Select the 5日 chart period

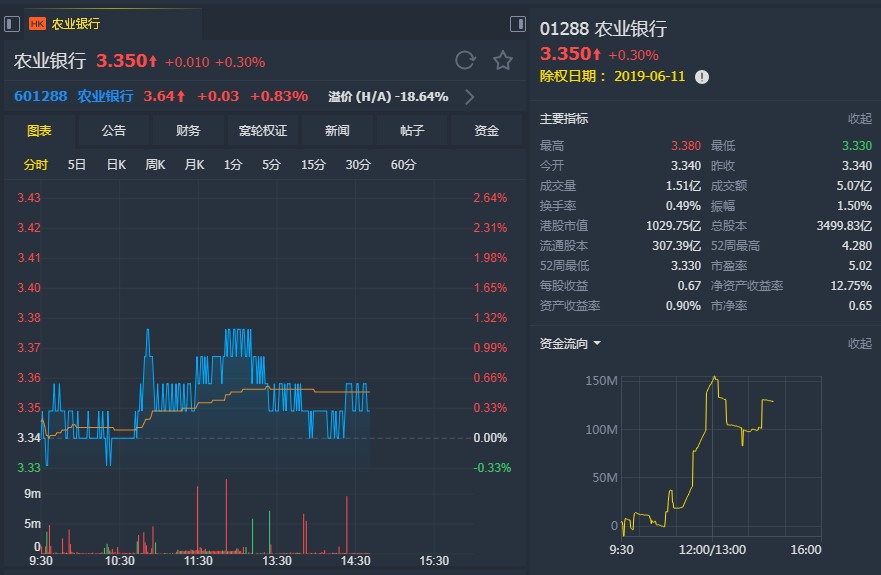click(76, 165)
